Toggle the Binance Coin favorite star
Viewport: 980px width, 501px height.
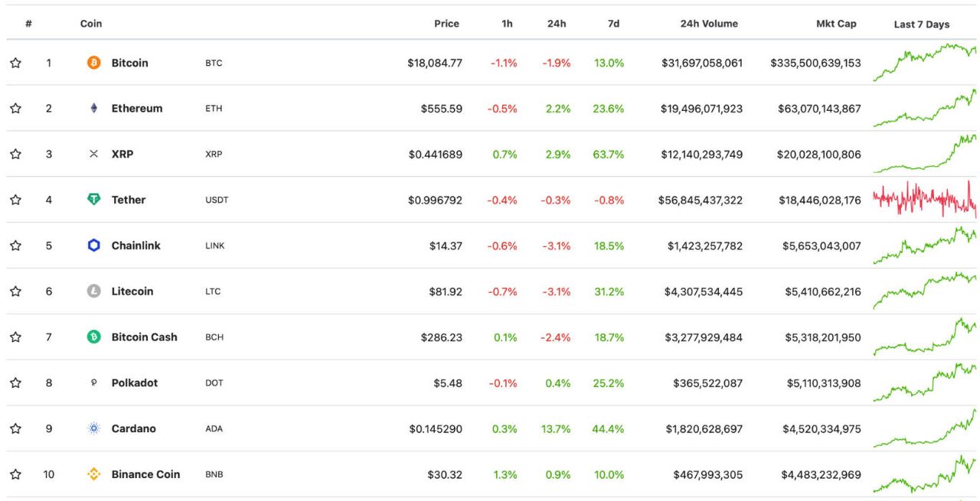click(x=15, y=474)
